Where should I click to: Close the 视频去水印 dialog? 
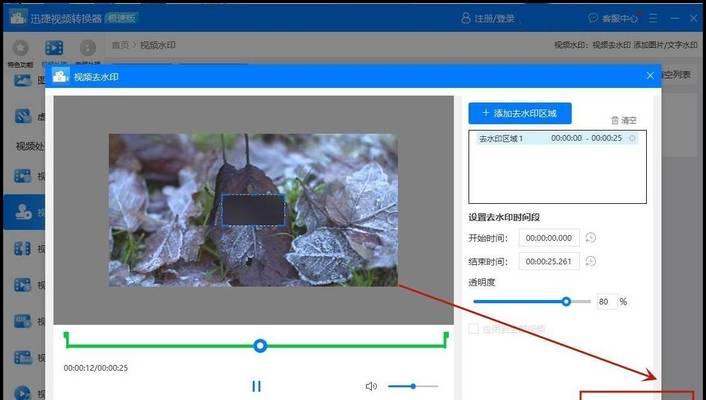650,76
